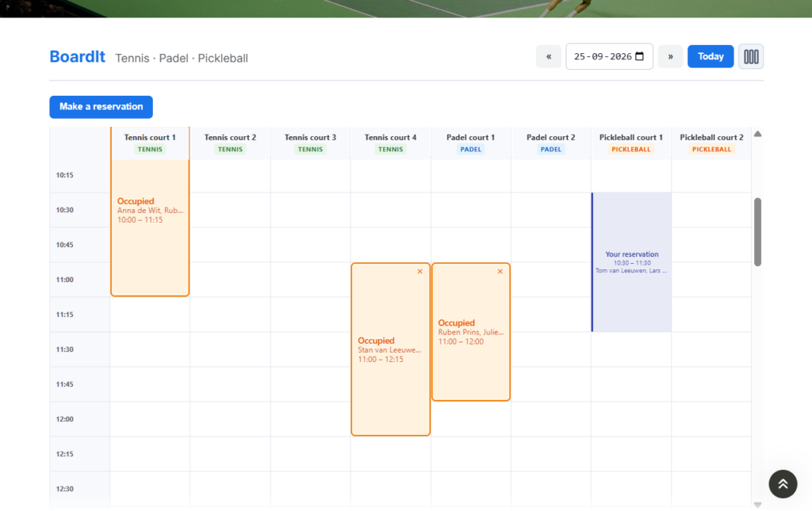Open the Occupied 11:00 – 12:15 block
The height and width of the screenshot is (511, 812).
click(390, 349)
